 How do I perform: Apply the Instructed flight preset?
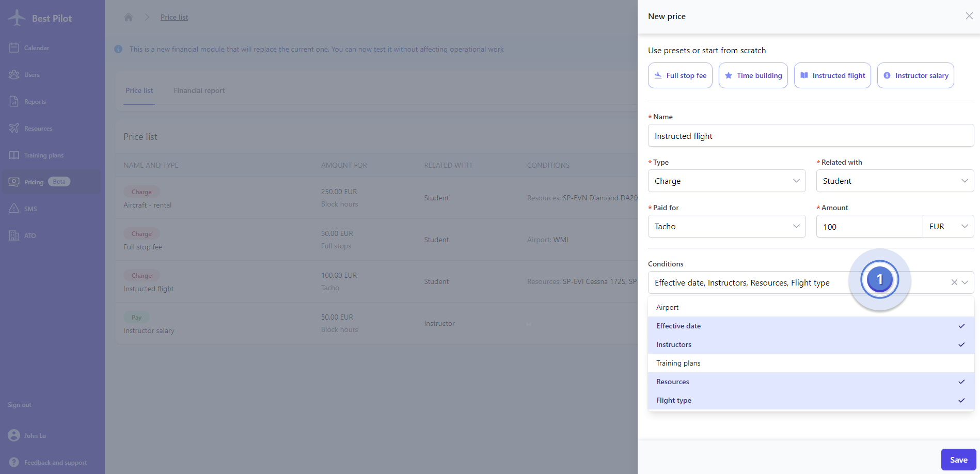coord(832,75)
